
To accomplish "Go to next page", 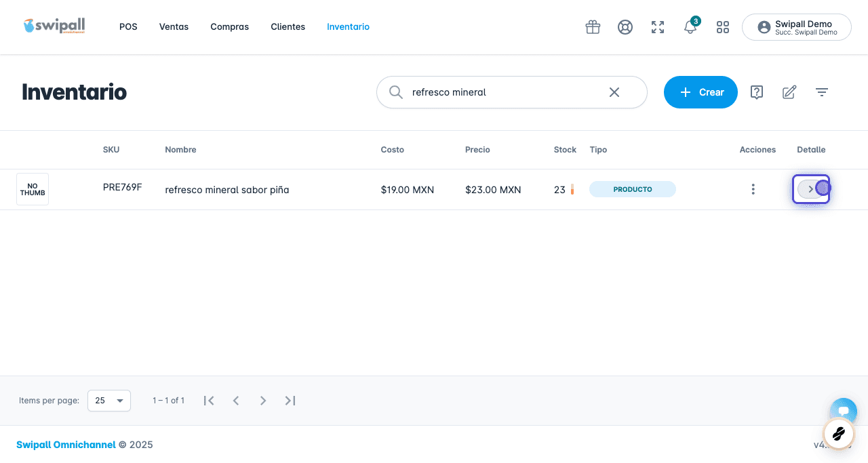I will click(263, 401).
